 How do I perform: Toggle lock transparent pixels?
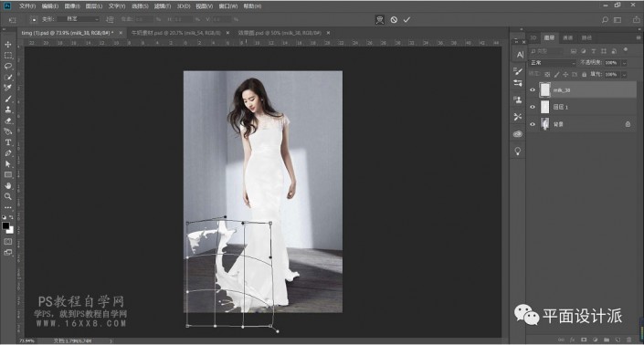[547, 75]
